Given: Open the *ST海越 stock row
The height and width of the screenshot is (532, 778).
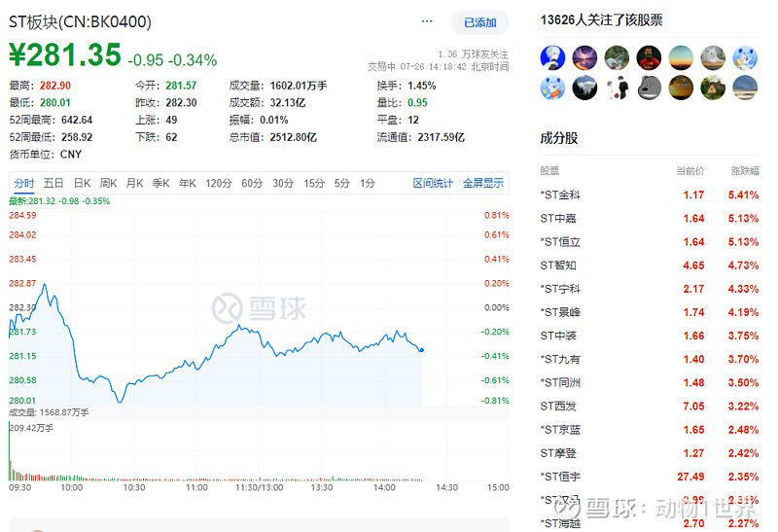Looking at the screenshot, I should [650, 523].
